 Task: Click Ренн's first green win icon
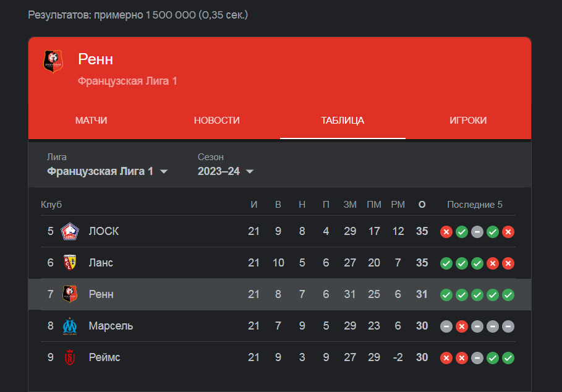[446, 295]
